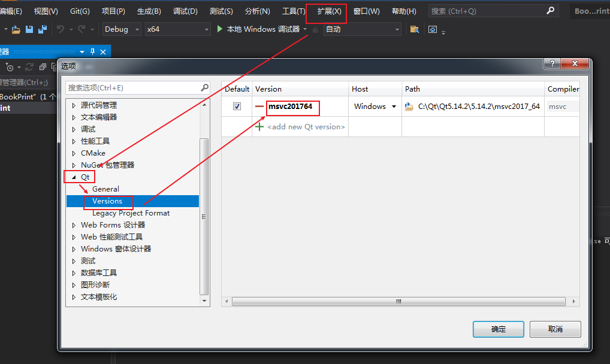Select General under Qt
610x364 pixels.
[105, 189]
